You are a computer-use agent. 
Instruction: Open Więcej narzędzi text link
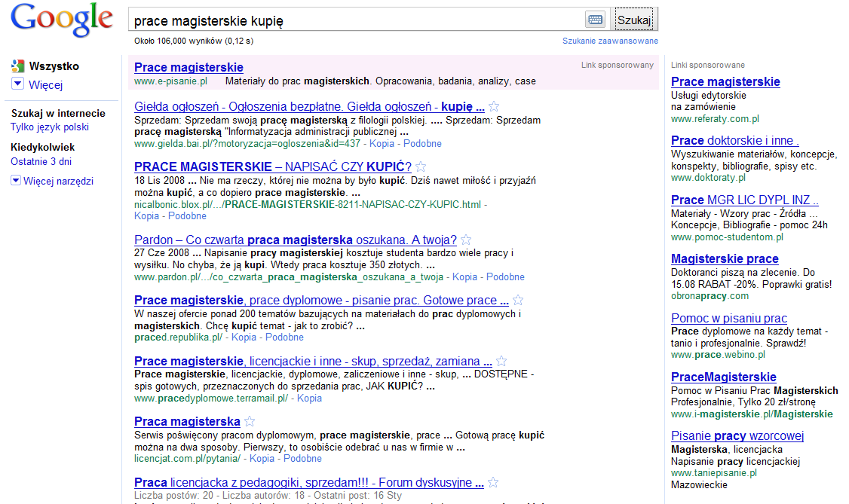click(59, 181)
